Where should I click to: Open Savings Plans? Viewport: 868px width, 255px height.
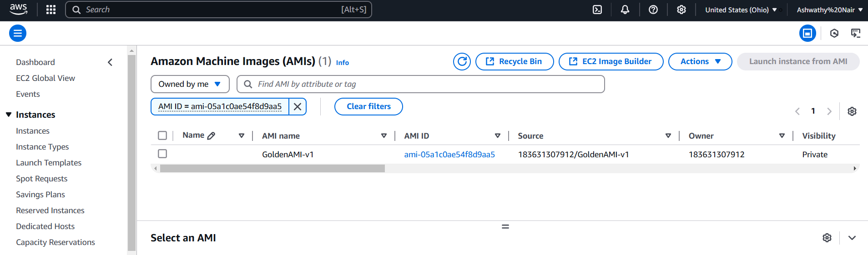coord(40,195)
